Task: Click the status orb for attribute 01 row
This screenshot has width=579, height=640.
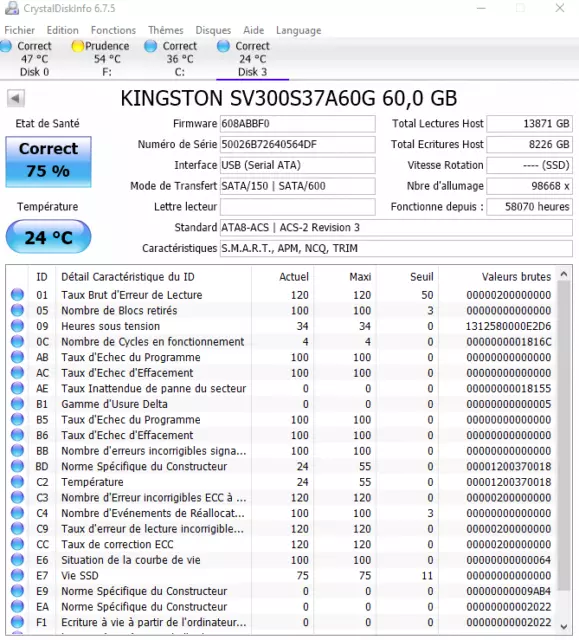Action: click(x=17, y=294)
